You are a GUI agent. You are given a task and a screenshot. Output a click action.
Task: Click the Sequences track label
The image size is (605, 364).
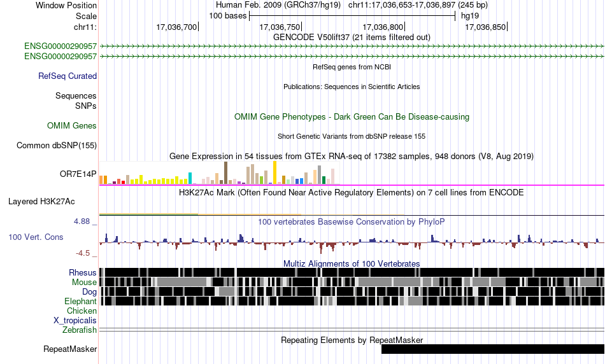coord(76,95)
